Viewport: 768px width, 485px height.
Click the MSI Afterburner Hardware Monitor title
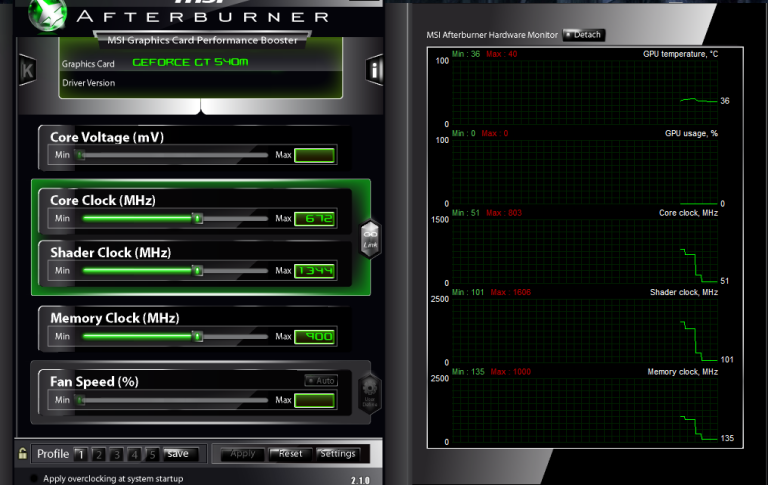492,35
